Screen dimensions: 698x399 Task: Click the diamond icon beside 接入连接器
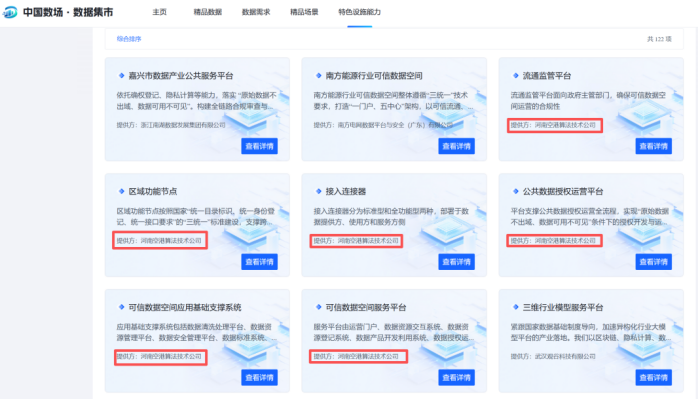[318, 191]
